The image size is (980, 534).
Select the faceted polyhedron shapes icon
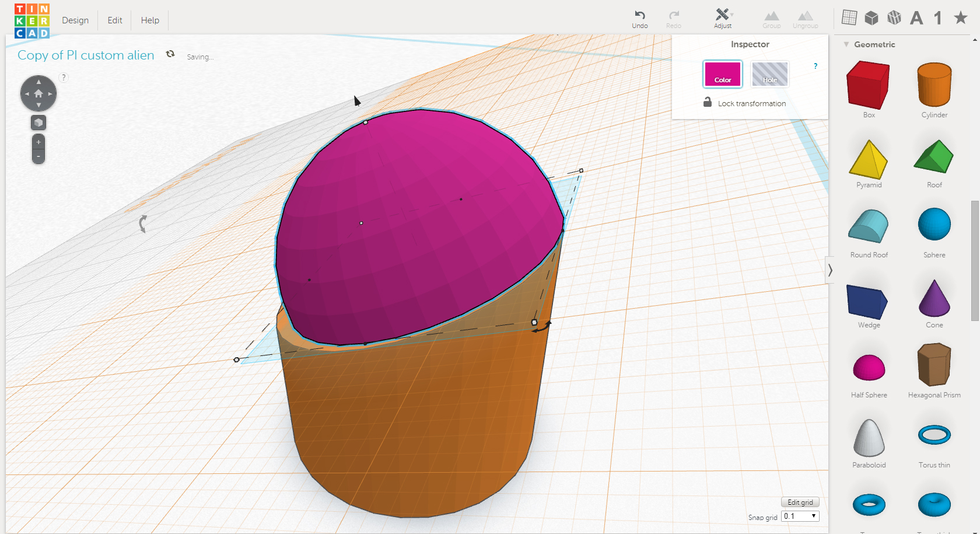click(894, 18)
